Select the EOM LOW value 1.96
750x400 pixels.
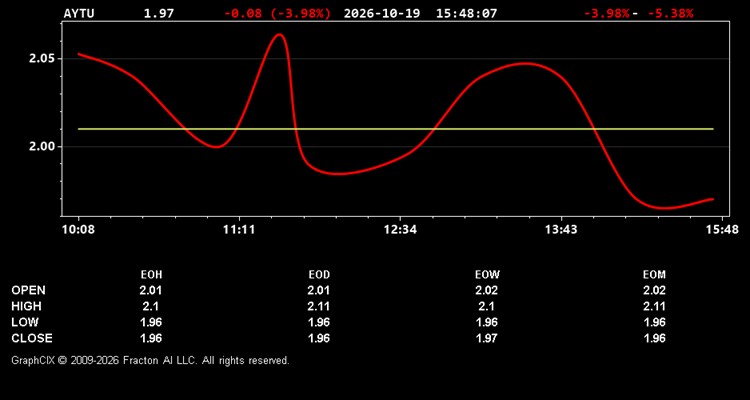[654, 322]
